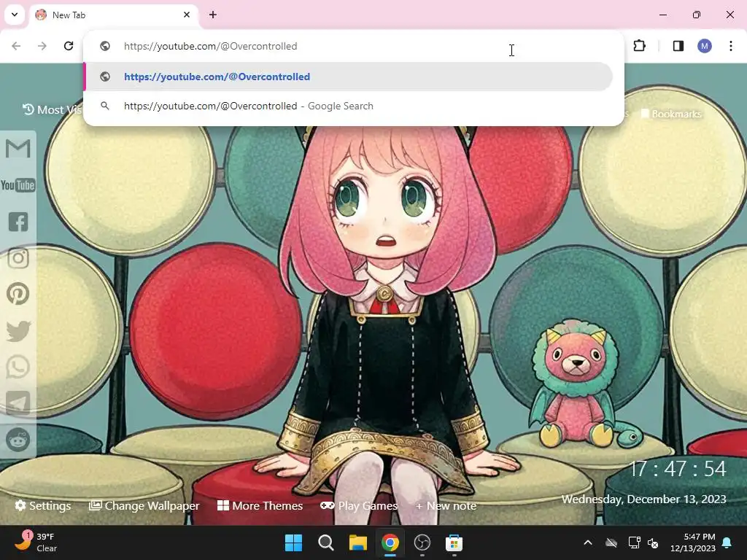Viewport: 747px width, 560px height.
Task: Open File Explorer from the taskbar
Action: tap(357, 542)
